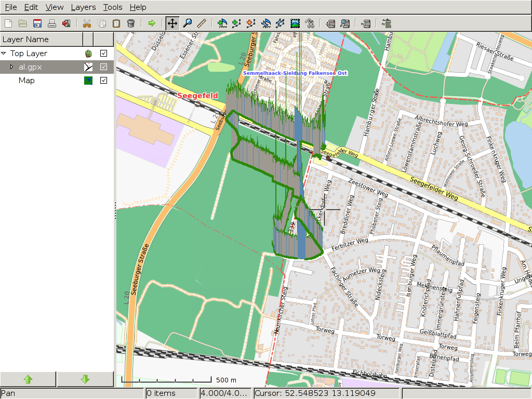Select the Map layer row
Viewport: 532px width, 399px height.
(27, 81)
